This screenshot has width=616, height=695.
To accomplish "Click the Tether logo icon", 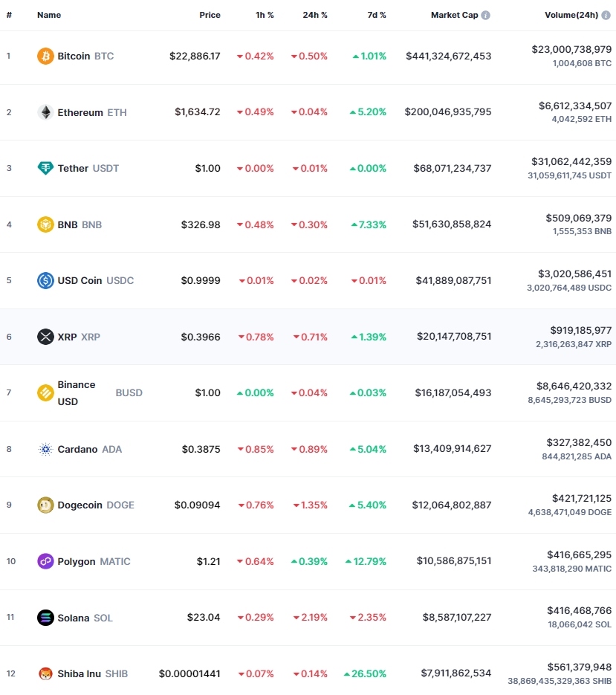I will tap(45, 168).
